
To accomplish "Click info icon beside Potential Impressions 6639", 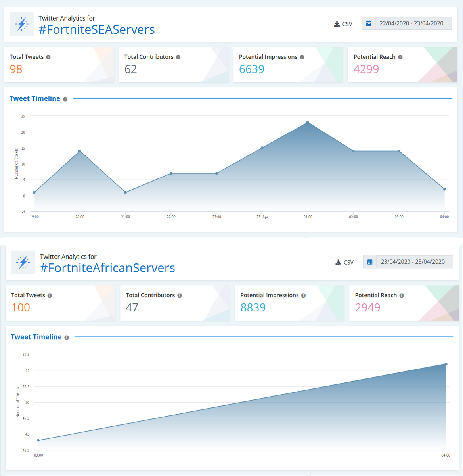I will click(302, 57).
